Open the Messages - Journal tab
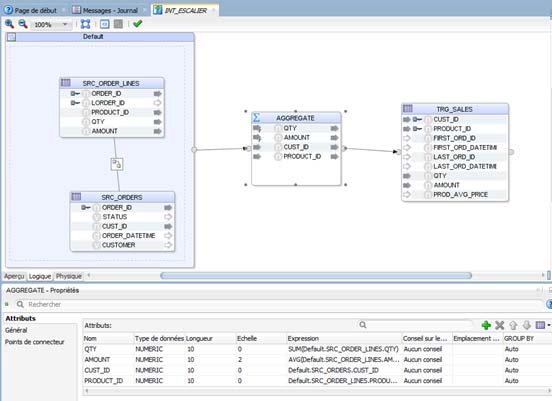The image size is (552, 401). click(105, 10)
